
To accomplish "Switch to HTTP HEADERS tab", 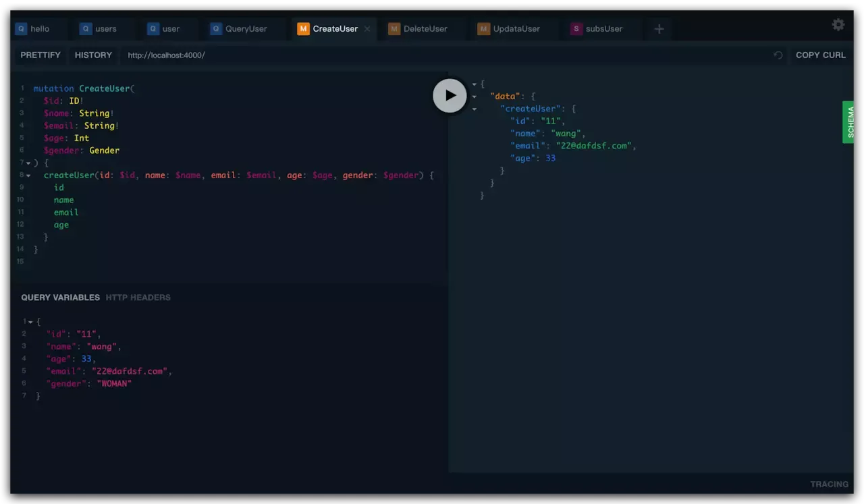I will click(138, 298).
